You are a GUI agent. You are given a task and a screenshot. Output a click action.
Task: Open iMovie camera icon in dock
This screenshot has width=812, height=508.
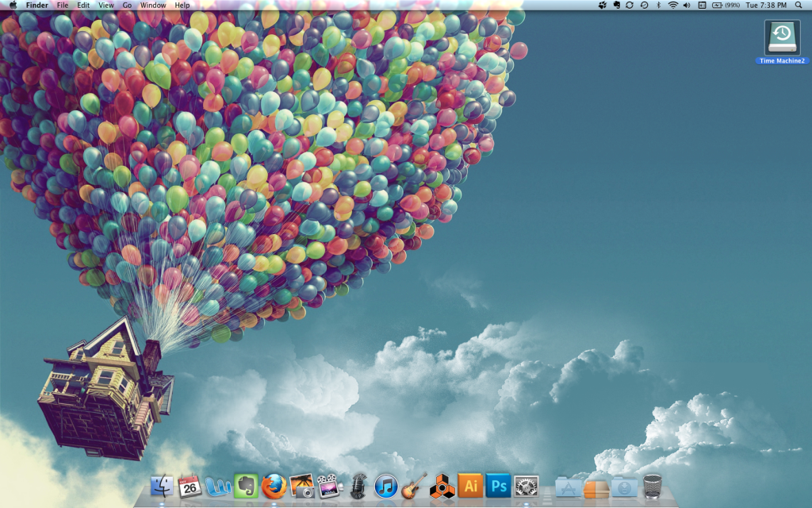pyautogui.click(x=330, y=487)
